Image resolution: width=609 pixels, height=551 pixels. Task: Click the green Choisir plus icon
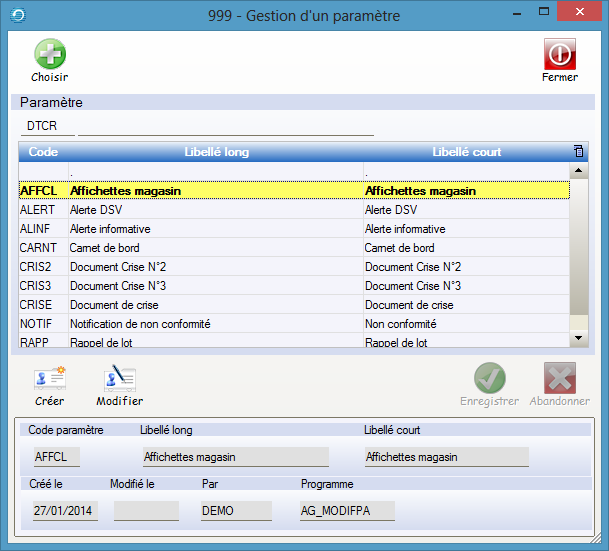click(x=49, y=54)
